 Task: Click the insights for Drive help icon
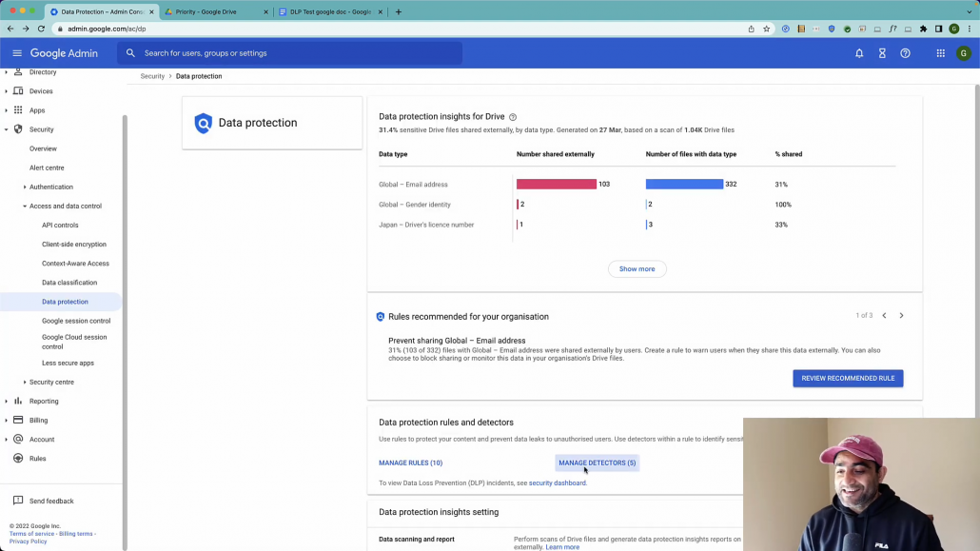(513, 117)
